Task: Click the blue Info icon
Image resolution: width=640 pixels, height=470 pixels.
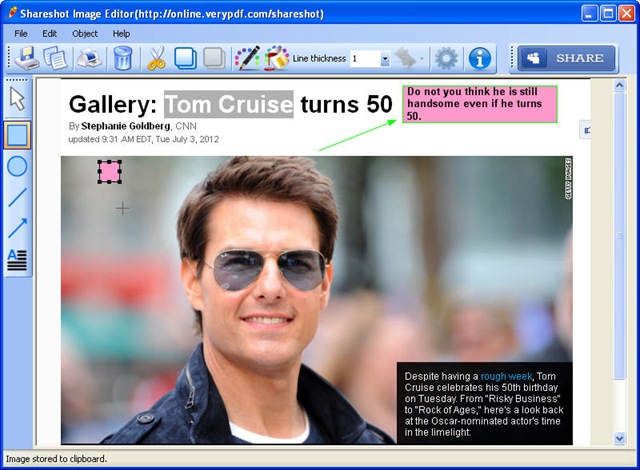Action: [480, 58]
